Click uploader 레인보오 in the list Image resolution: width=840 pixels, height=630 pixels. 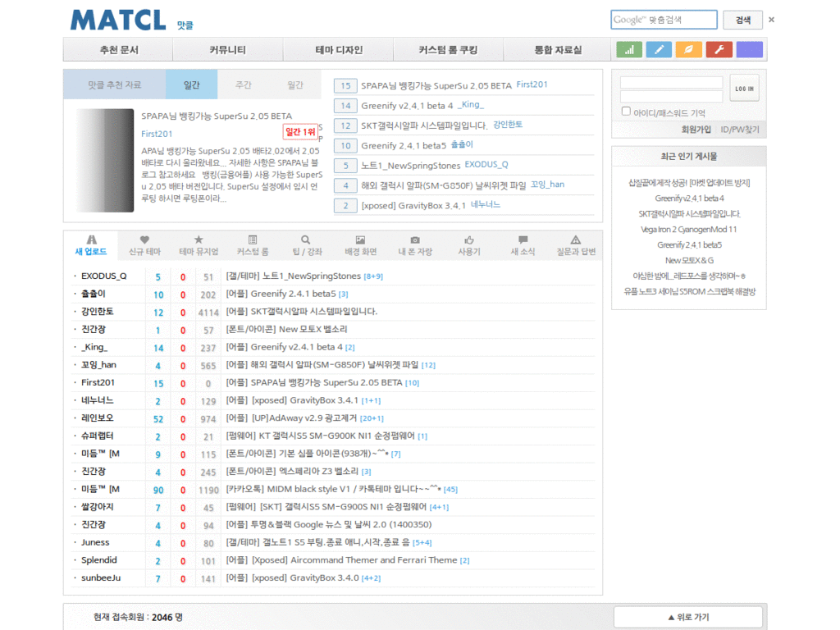[97, 418]
